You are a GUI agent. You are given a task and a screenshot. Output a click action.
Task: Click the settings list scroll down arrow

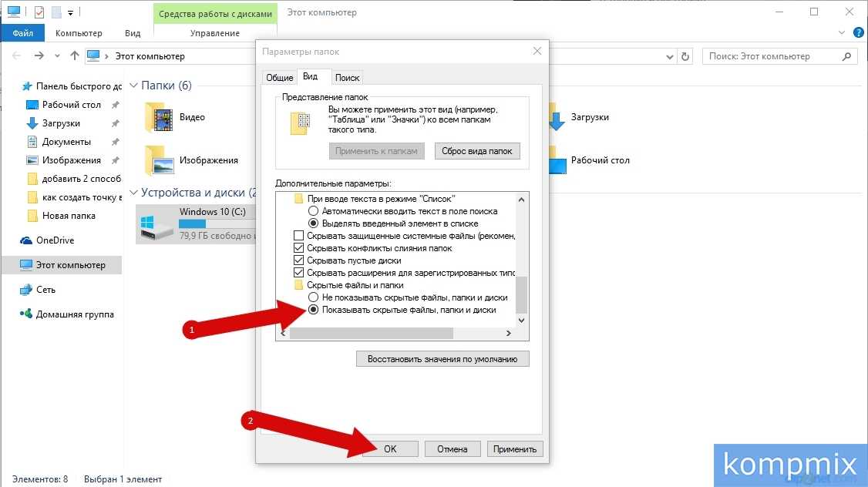[x=521, y=321]
